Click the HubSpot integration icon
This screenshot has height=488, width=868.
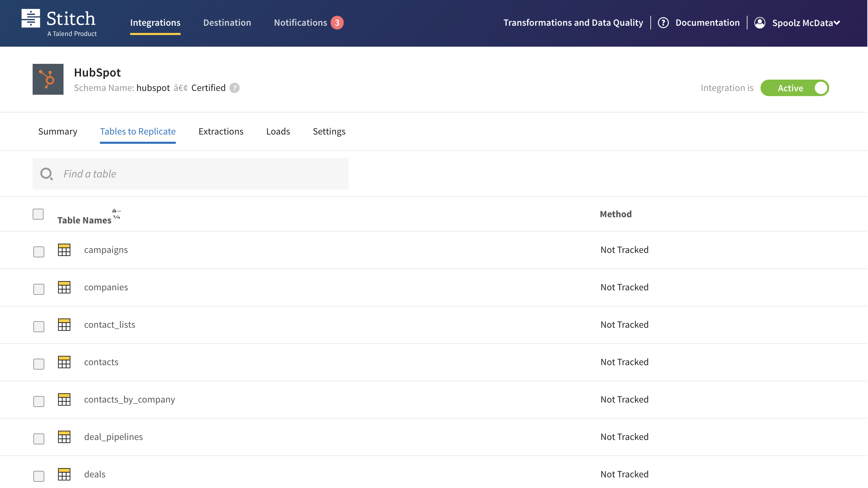(48, 79)
